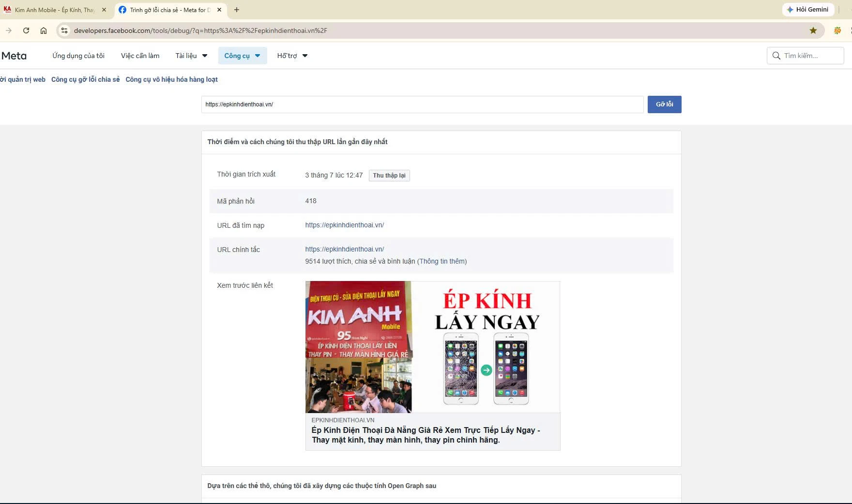Open a new browser tab

pos(237,10)
